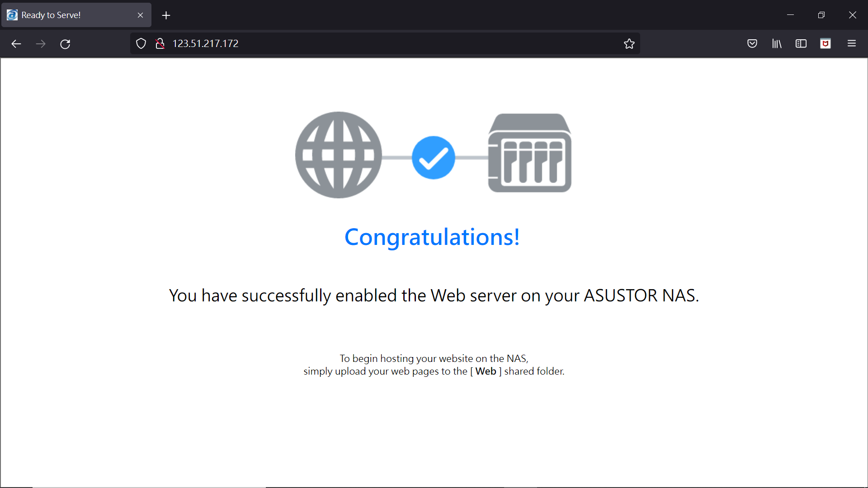Show the insecure connection padlock details
The image size is (868, 488).
point(160,43)
